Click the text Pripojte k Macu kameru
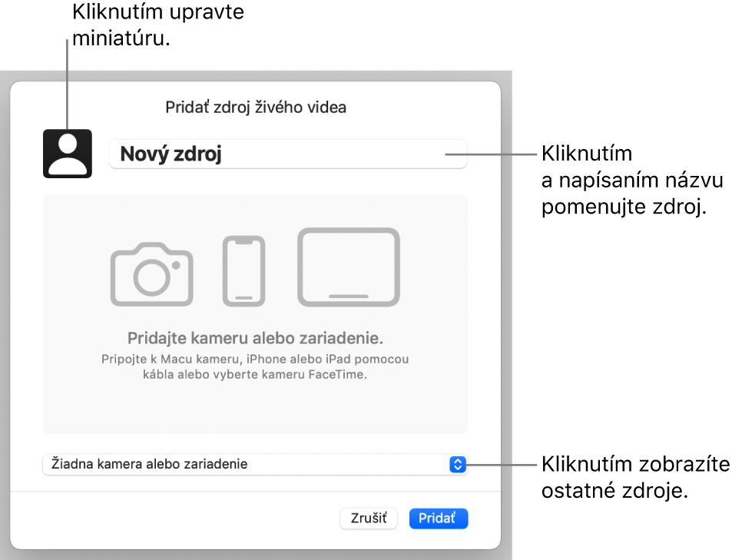Viewport: 742px width, 560px height. 171,360
